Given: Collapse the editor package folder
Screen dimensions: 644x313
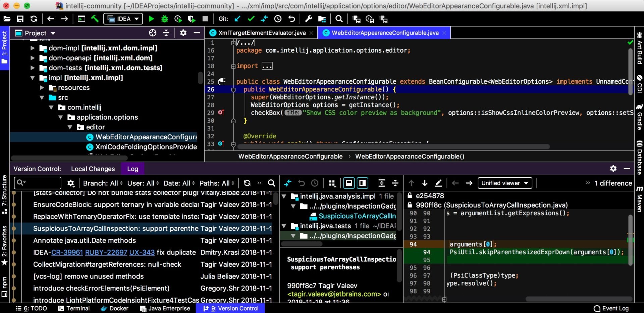Looking at the screenshot, I should [x=70, y=127].
